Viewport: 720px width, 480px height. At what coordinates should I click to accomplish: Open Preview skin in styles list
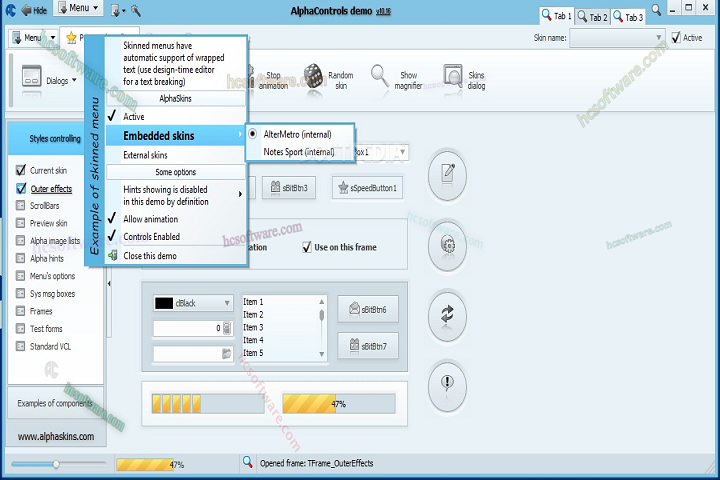coord(48,223)
